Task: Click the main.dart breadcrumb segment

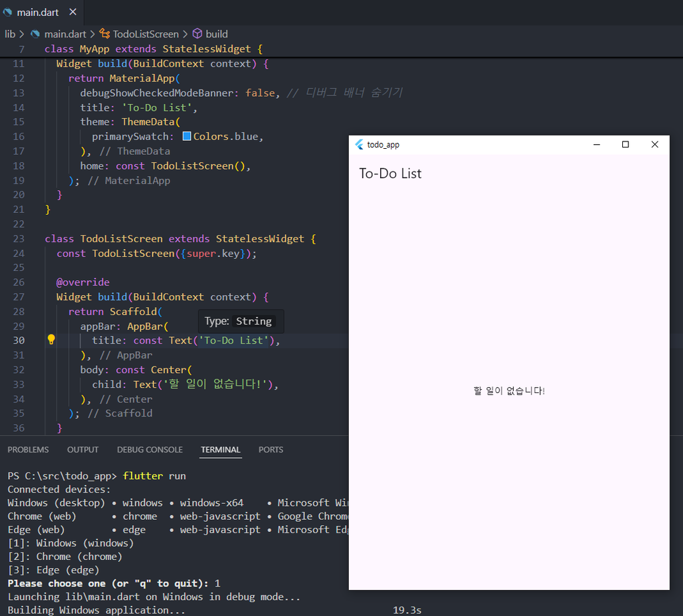Action: (65, 34)
